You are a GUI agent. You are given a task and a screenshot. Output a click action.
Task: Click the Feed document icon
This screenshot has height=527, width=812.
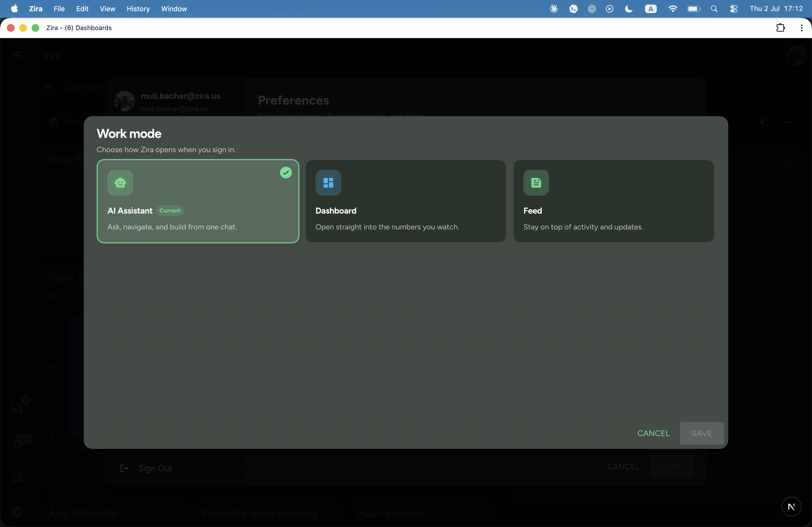536,183
